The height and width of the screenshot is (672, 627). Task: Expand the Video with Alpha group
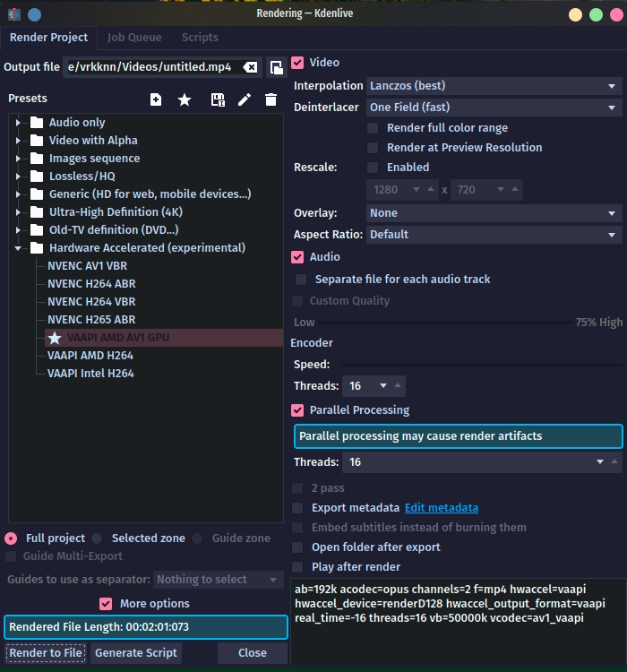(18, 141)
